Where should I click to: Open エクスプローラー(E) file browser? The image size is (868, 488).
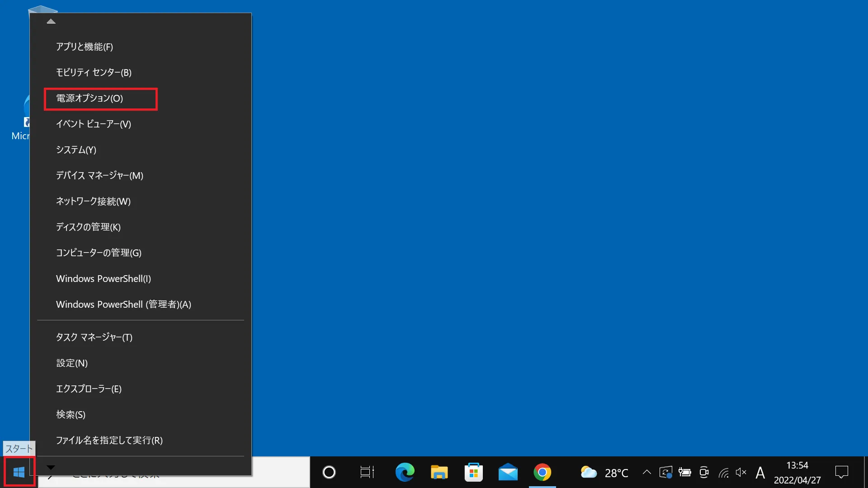[89, 389]
